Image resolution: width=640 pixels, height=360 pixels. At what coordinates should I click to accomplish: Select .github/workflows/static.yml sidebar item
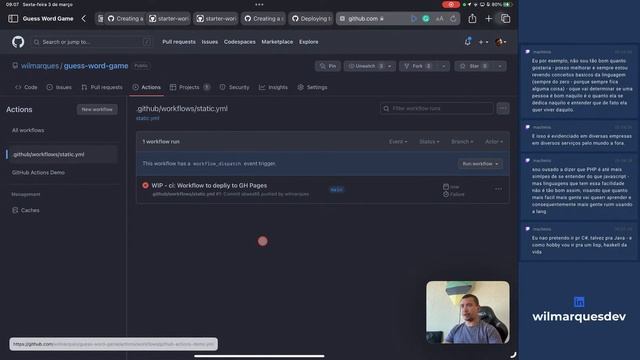62,154
